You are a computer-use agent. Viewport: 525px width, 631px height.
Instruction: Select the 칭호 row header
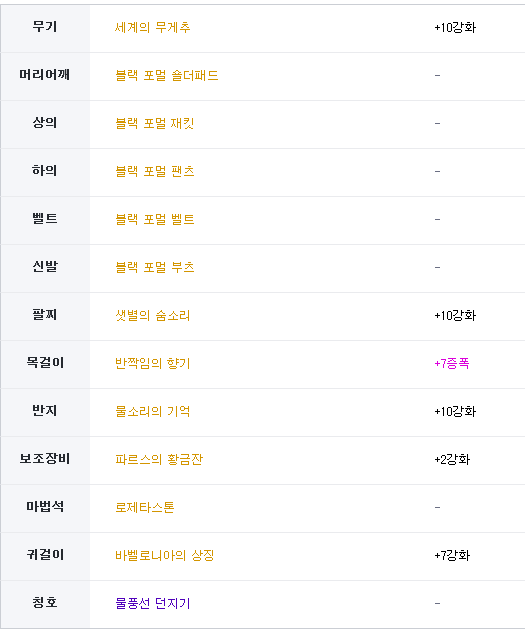click(x=45, y=604)
